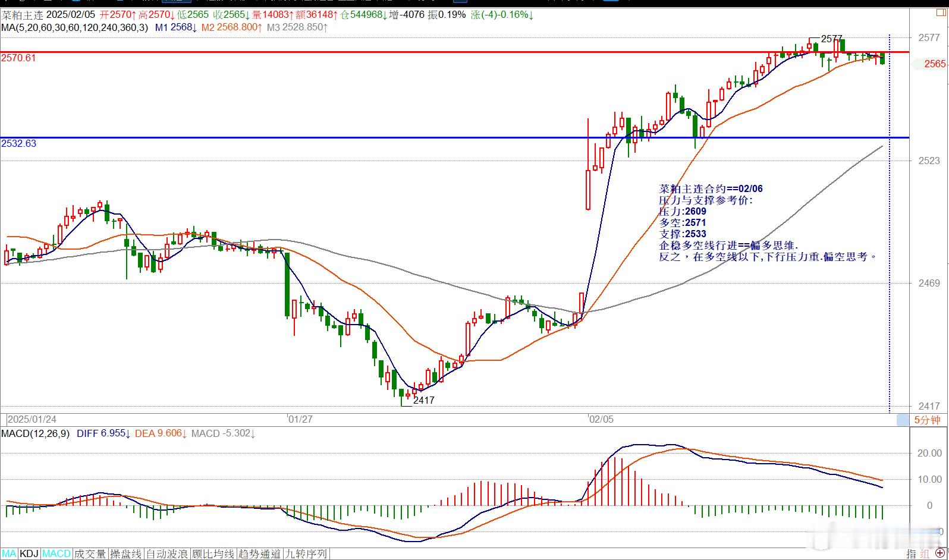This screenshot has width=949, height=560.
Task: Click the MACD -5.302 value label
Action: point(223,433)
